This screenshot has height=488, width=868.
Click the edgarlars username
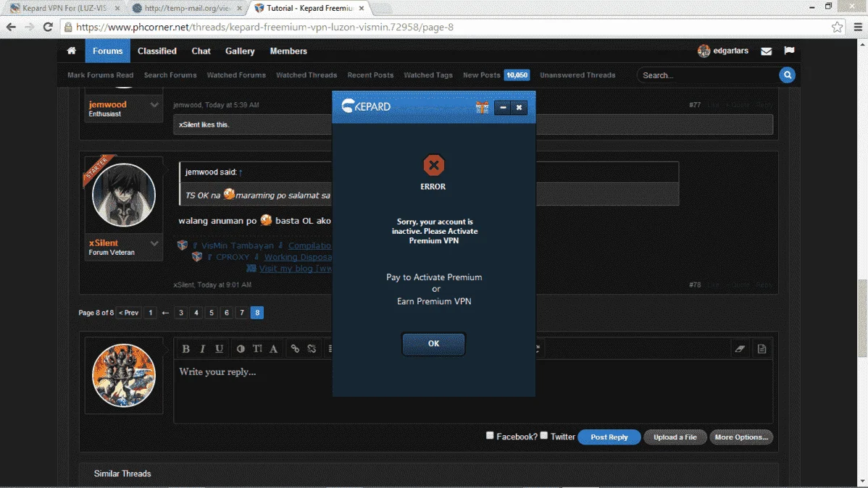(731, 51)
